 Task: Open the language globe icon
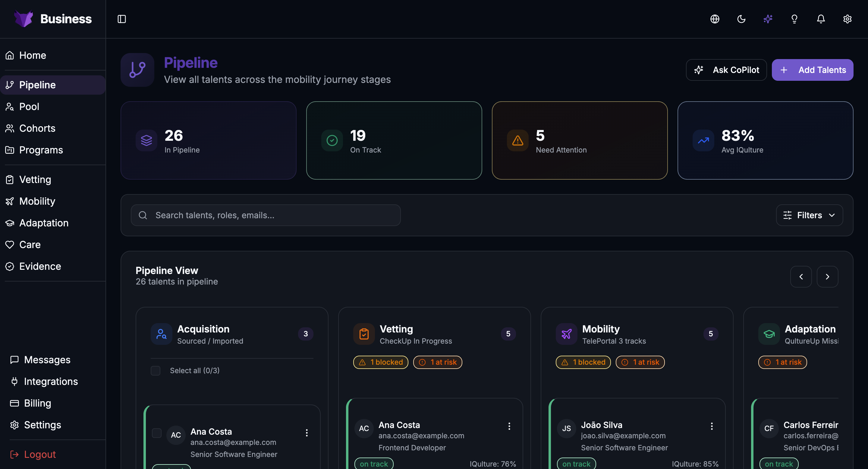click(715, 19)
